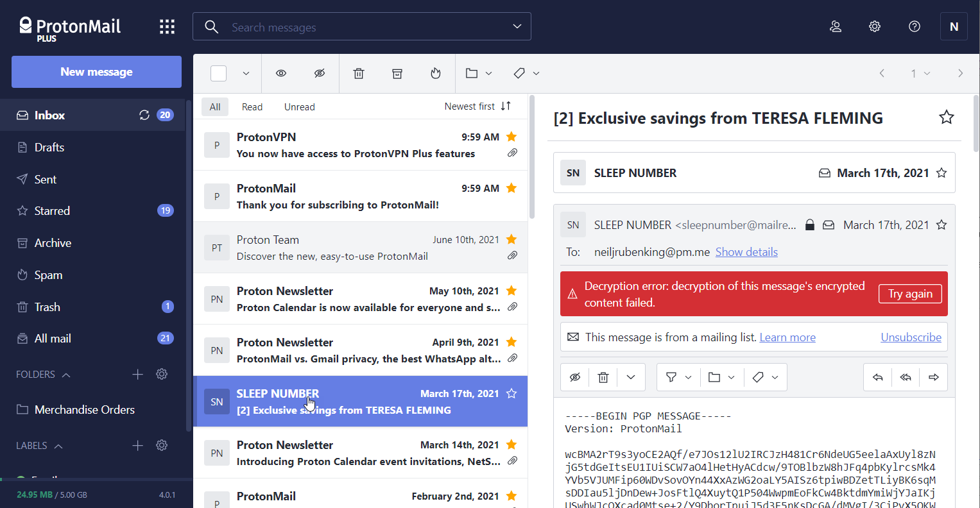Screen dimensions: 980x508
Task: Toggle star on the conversation title
Action: click(x=946, y=117)
